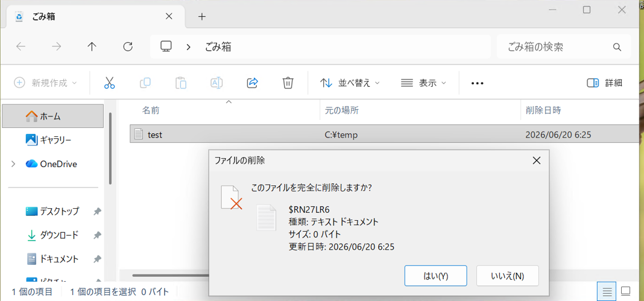Cancel deletion with いいえ(N)

(507, 276)
